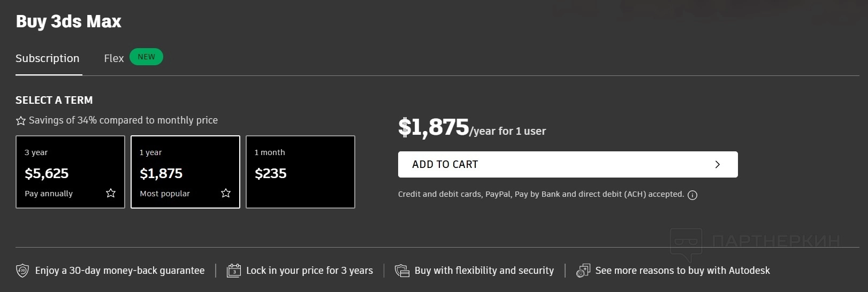
Task: Click the arrow chevron on Add to Cart
Action: (x=718, y=165)
